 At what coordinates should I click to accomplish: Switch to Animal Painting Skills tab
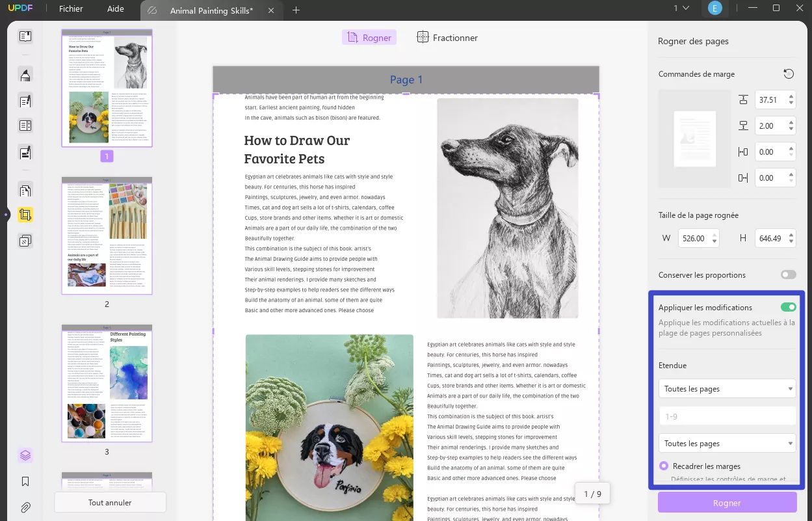click(x=211, y=10)
